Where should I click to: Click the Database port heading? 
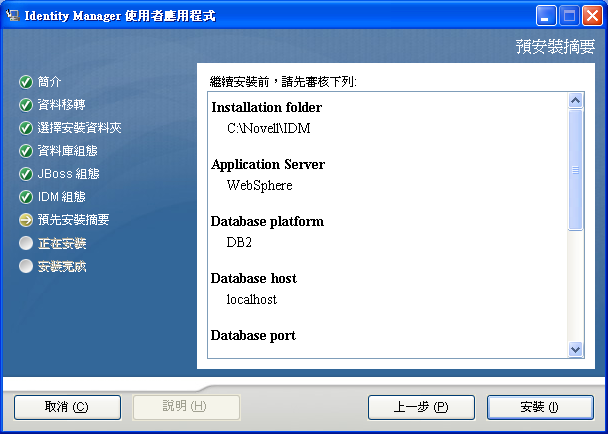pos(253,335)
